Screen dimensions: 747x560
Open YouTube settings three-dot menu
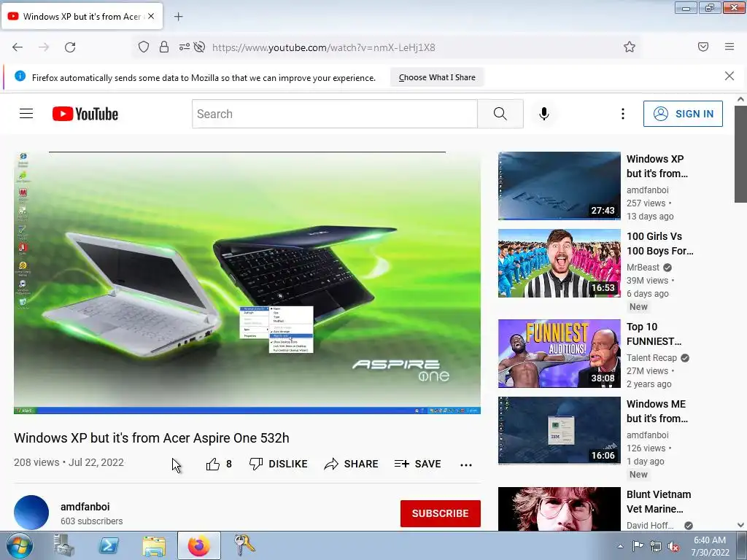[623, 114]
